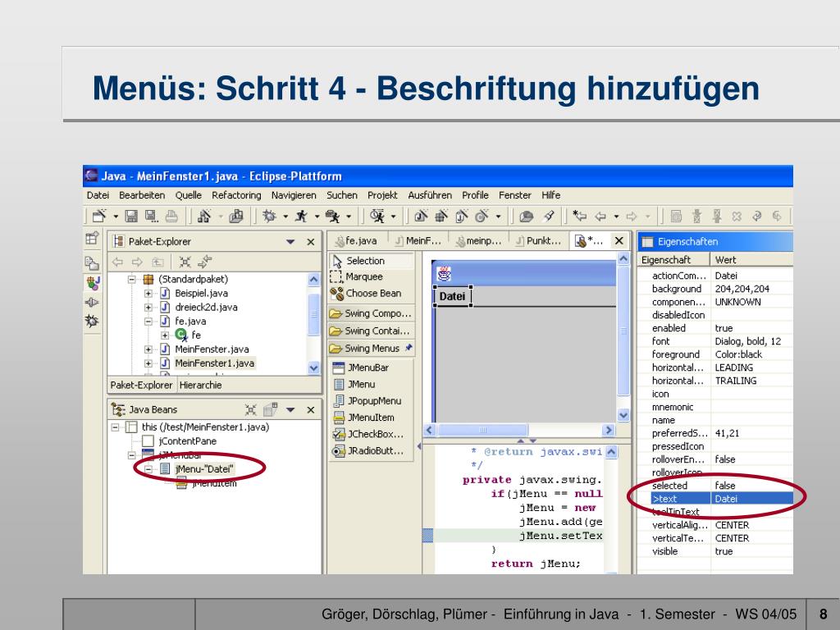The width and height of the screenshot is (840, 630).
Task: Click the design view horizontal scrollbar
Action: tap(482, 430)
